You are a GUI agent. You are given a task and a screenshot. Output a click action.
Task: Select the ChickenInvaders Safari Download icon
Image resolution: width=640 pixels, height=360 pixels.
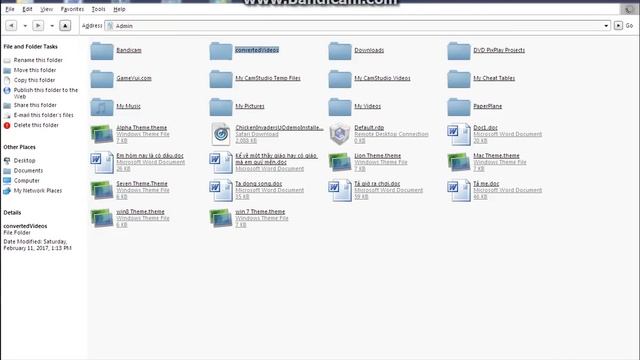coord(221,134)
